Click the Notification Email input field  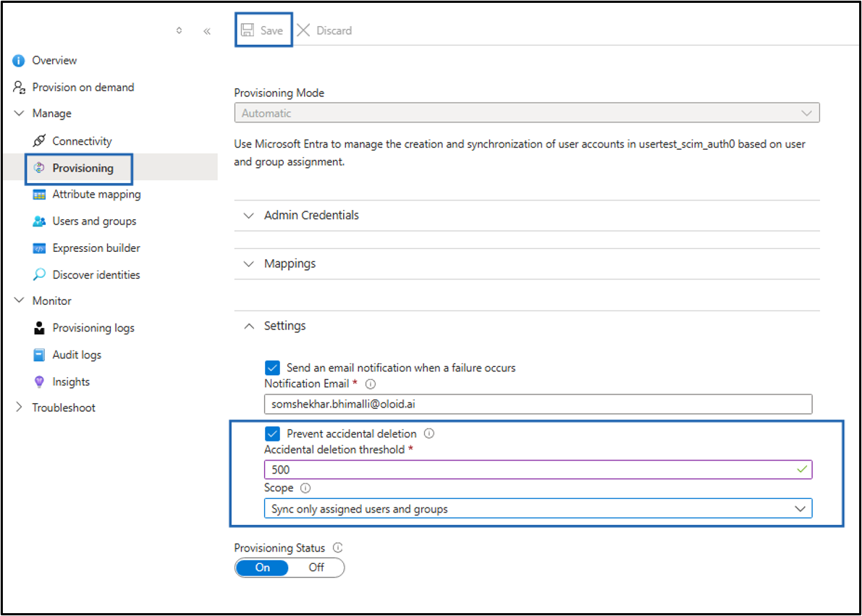pos(538,404)
